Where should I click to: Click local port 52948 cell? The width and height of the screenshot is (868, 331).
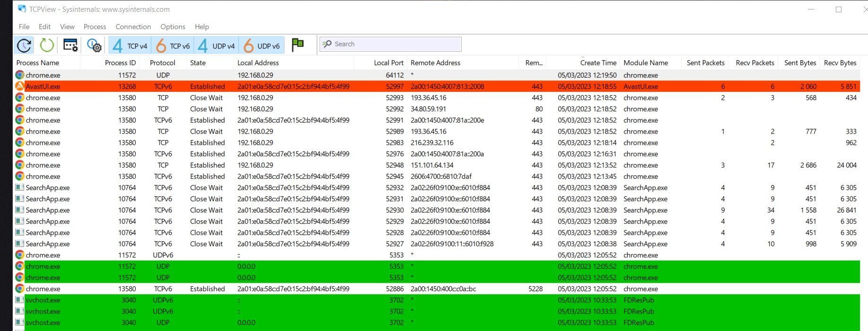coord(395,165)
